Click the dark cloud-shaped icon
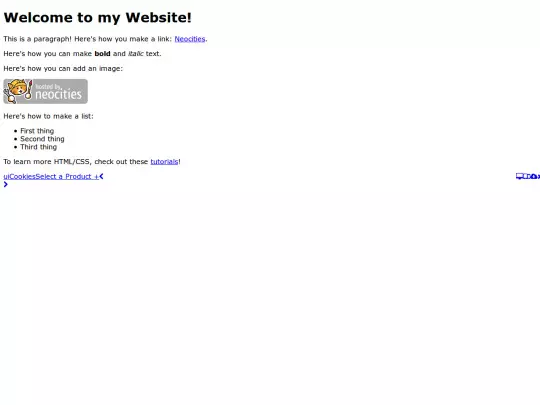The image size is (540, 405). (x=534, y=176)
